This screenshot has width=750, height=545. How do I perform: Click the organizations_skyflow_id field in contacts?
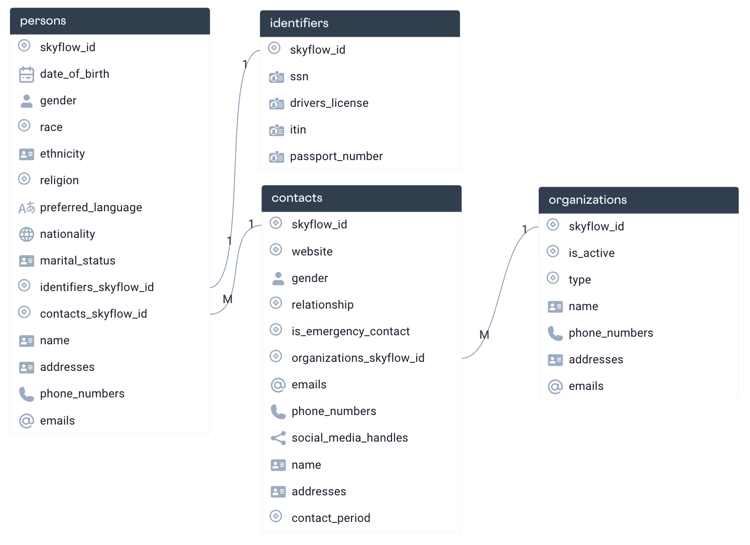point(362,358)
